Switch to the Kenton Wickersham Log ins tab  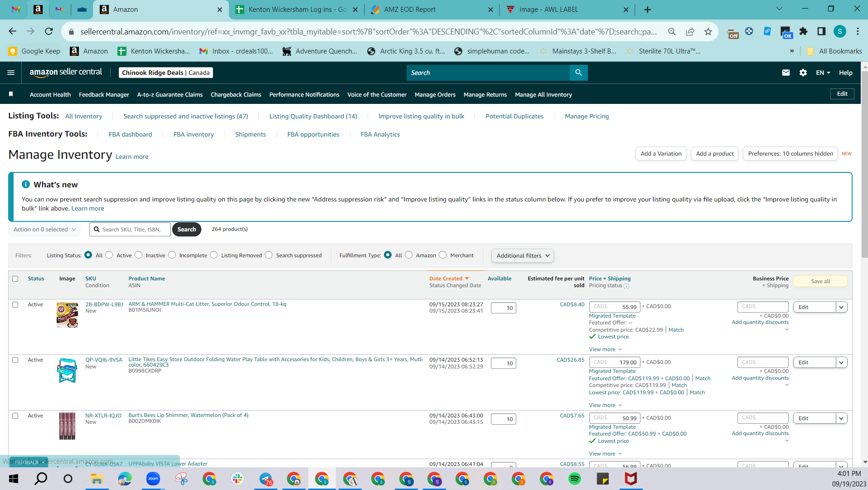click(x=297, y=10)
